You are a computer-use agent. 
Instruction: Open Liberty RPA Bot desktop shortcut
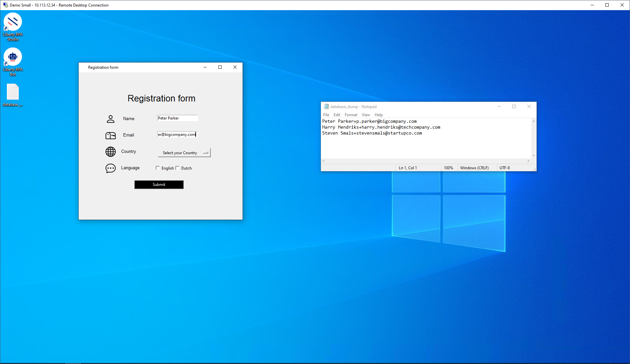[13, 57]
